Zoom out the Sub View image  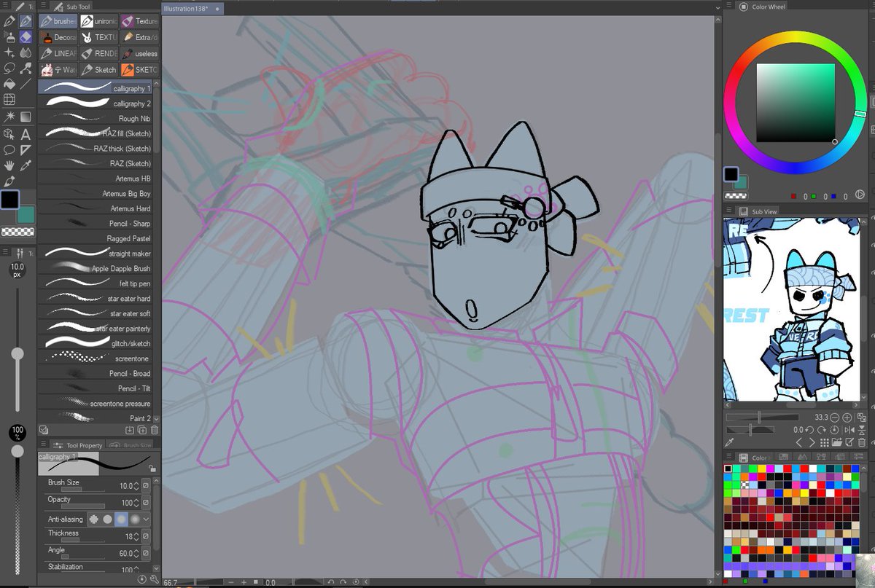[835, 418]
